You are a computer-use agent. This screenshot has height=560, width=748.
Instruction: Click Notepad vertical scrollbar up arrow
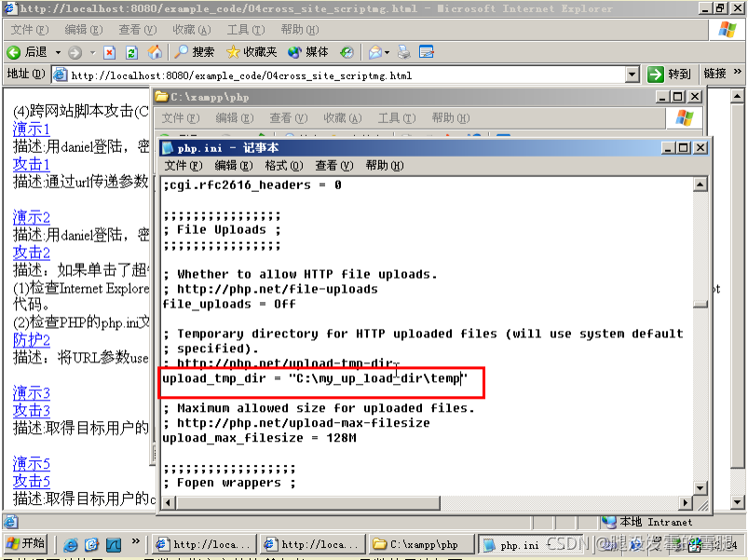(700, 184)
